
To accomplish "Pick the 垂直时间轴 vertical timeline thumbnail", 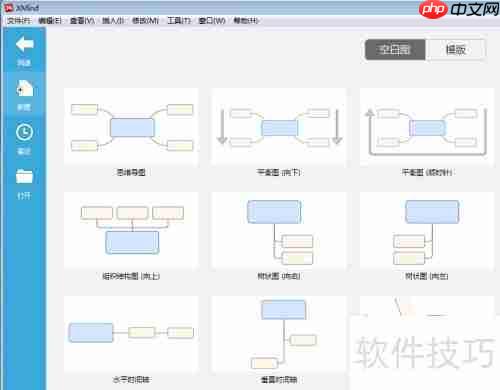I will pyautogui.click(x=279, y=334).
